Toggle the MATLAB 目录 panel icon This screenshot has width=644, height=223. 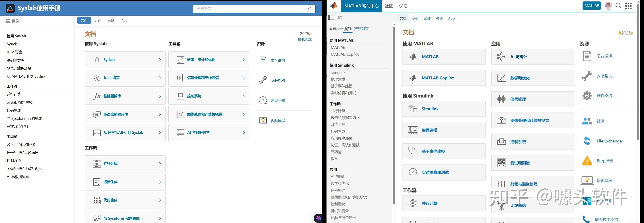(331, 17)
